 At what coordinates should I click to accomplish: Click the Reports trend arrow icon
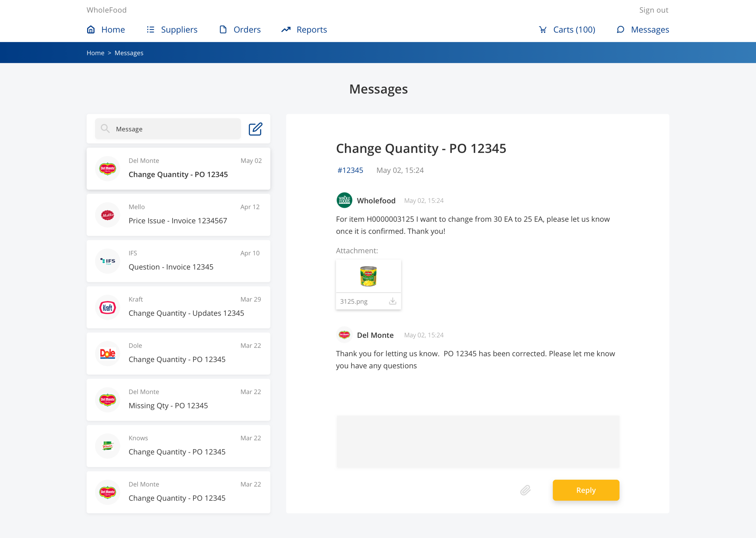(x=286, y=29)
